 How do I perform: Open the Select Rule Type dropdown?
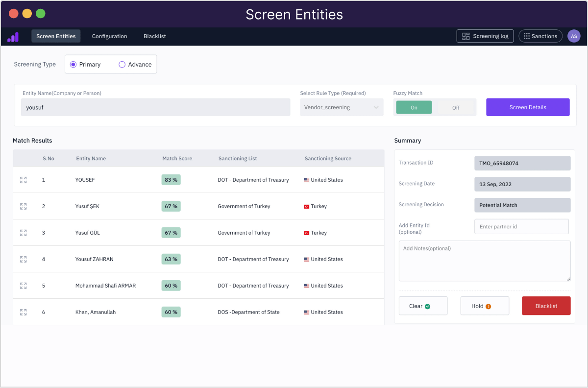[342, 107]
